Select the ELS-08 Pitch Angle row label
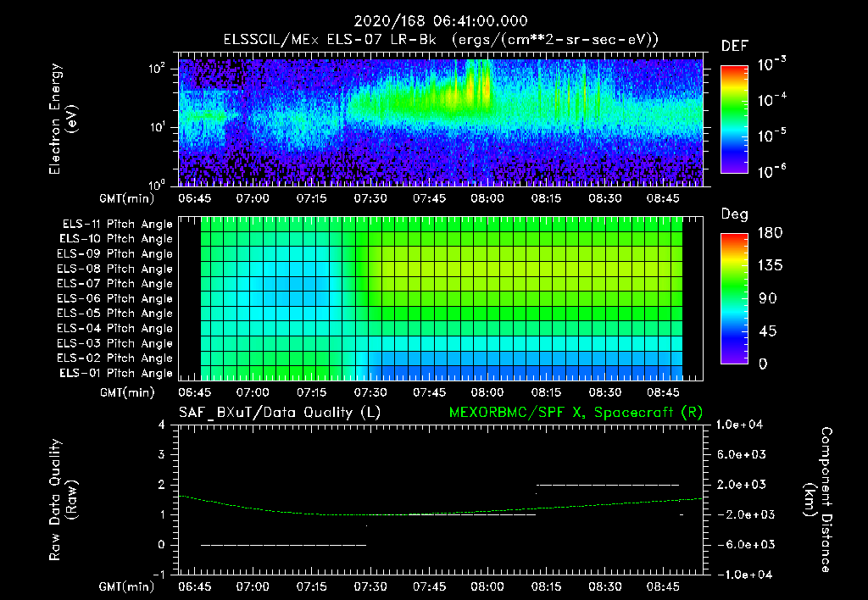This screenshot has width=868, height=600. coord(114,269)
